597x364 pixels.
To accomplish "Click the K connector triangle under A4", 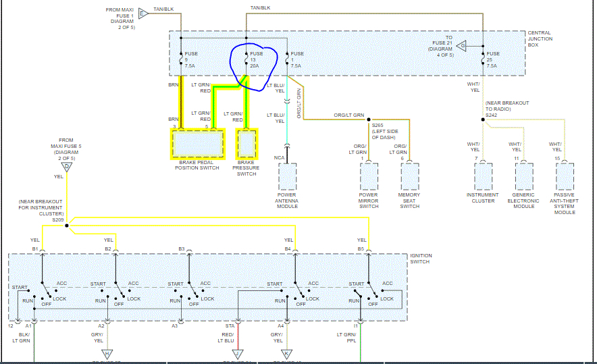I will [x=287, y=355].
